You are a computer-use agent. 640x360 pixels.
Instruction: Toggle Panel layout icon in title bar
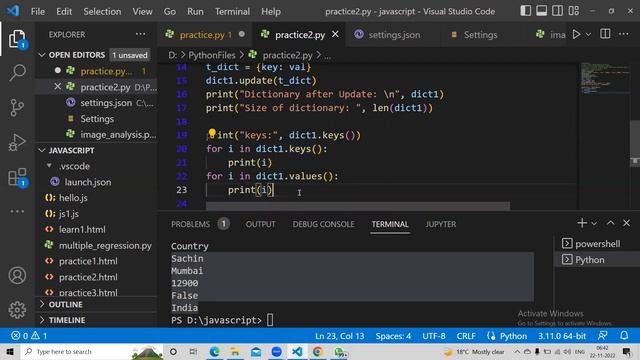pos(542,11)
